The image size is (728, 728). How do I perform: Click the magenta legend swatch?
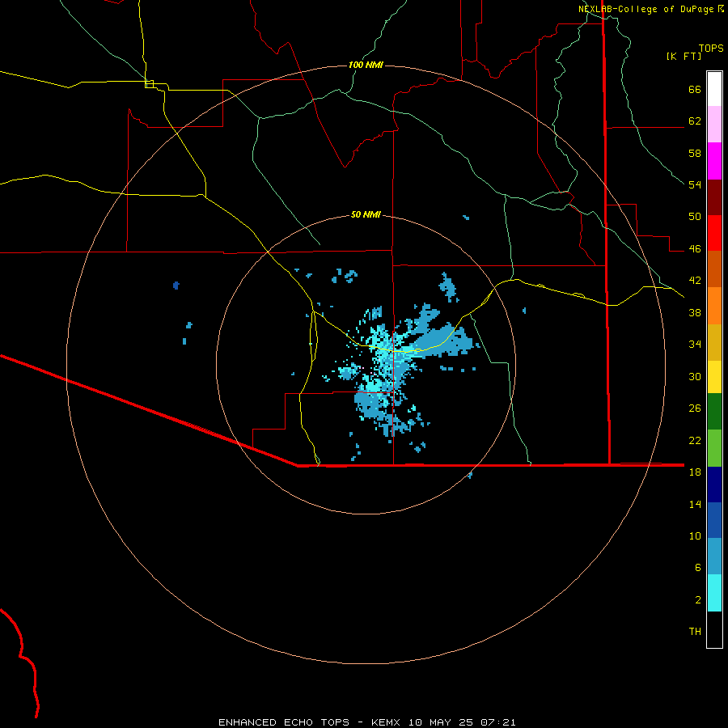pos(714,161)
